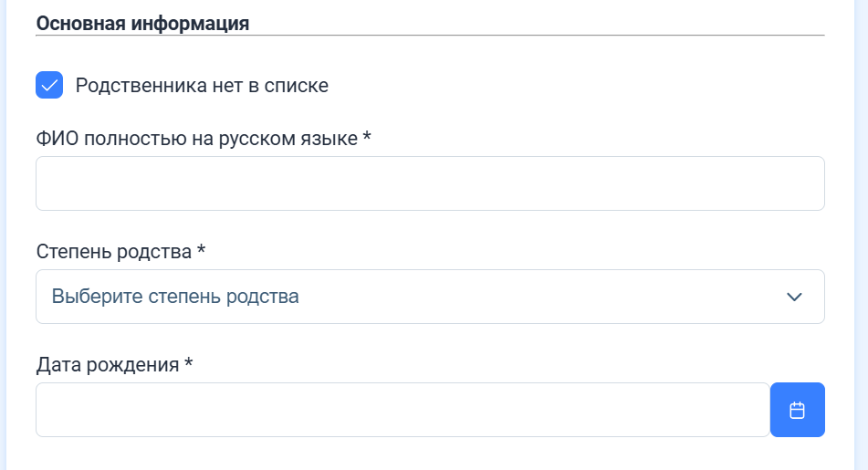The height and width of the screenshot is (470, 868).
Task: Click the chevron arrow in Степень родства
Action: (794, 297)
